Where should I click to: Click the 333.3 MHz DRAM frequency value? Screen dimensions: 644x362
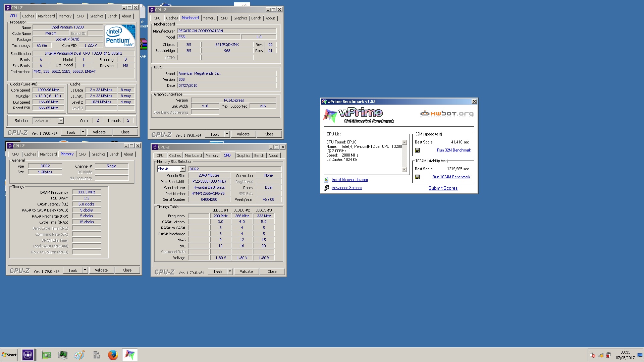[87, 192]
